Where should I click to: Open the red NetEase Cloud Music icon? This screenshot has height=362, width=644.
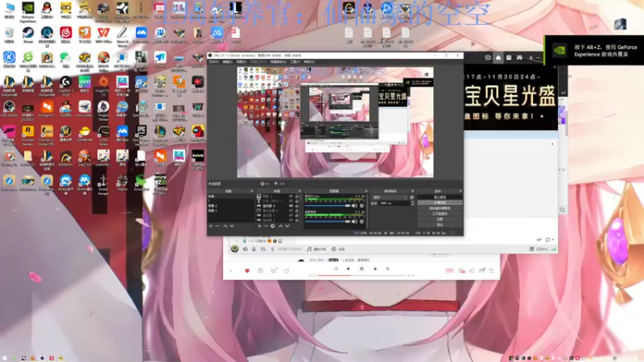66,35
